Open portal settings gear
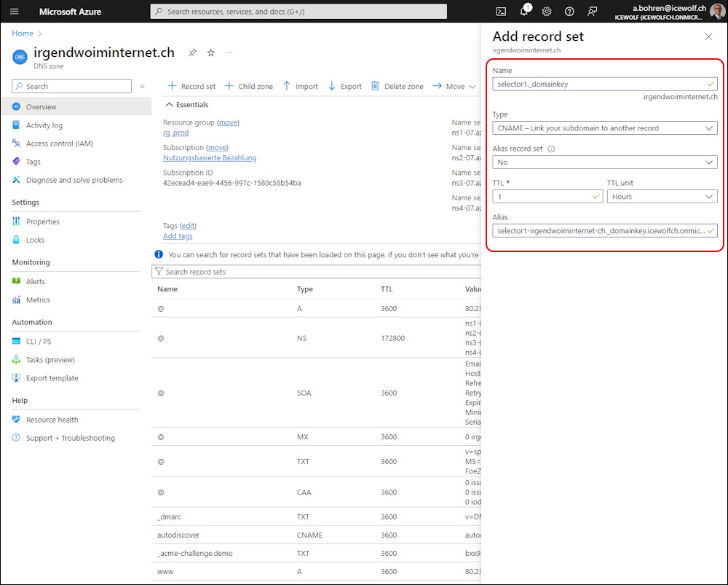 point(547,12)
